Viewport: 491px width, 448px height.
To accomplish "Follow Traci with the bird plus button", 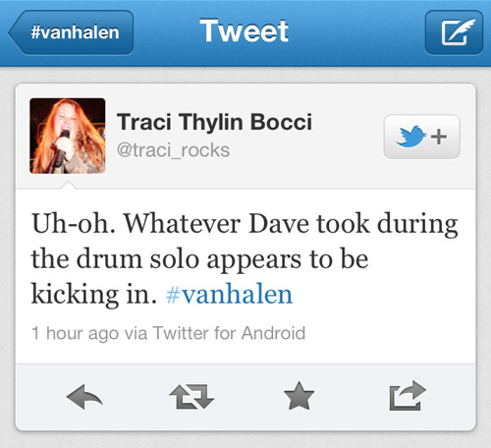I will tap(422, 137).
